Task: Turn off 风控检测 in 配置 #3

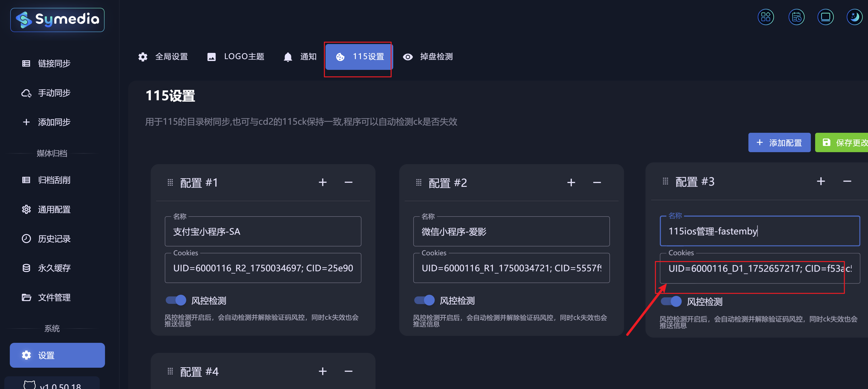Action: [x=671, y=301]
